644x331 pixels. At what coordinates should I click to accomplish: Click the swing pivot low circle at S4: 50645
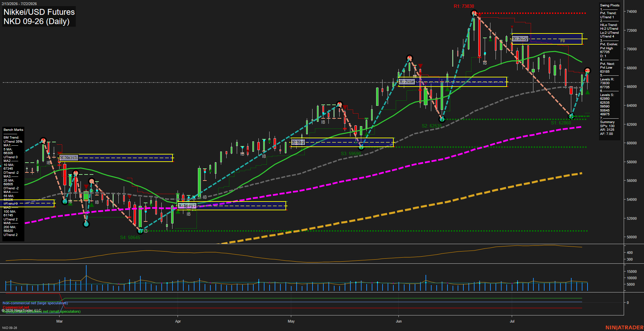(140, 231)
